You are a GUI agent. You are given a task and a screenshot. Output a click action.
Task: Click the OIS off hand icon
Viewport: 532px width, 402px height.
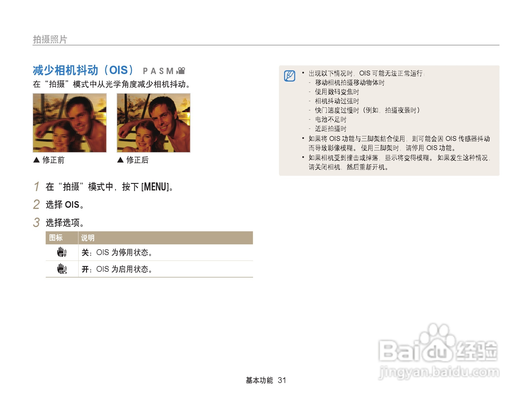(62, 252)
